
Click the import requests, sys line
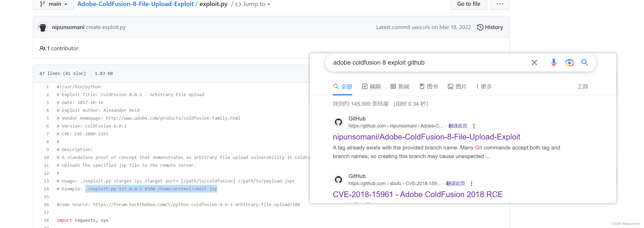(83, 220)
